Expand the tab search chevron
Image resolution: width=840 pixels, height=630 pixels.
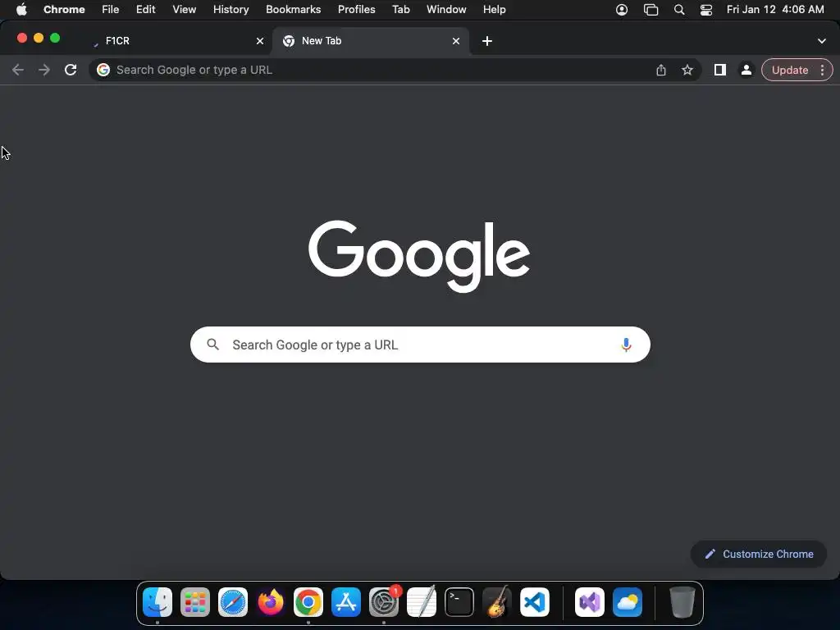click(x=822, y=41)
